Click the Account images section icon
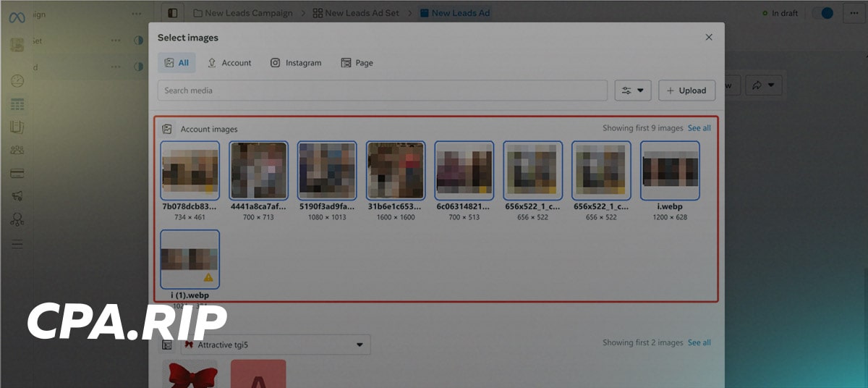This screenshot has height=388, width=868. pyautogui.click(x=167, y=129)
